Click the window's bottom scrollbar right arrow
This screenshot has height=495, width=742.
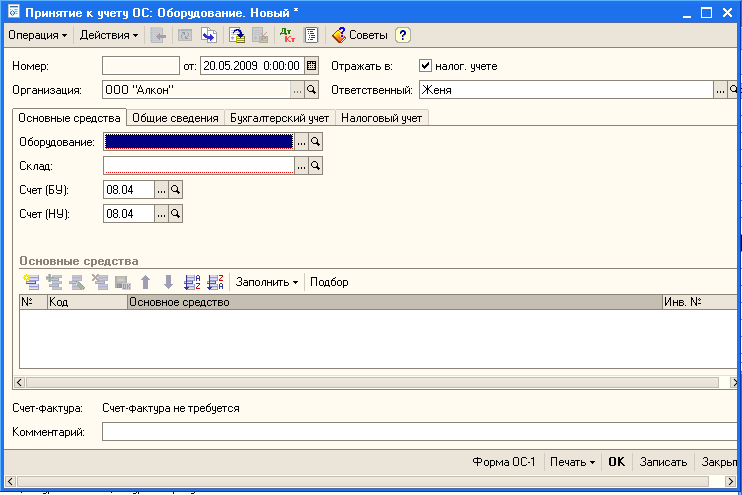pyautogui.click(x=731, y=481)
